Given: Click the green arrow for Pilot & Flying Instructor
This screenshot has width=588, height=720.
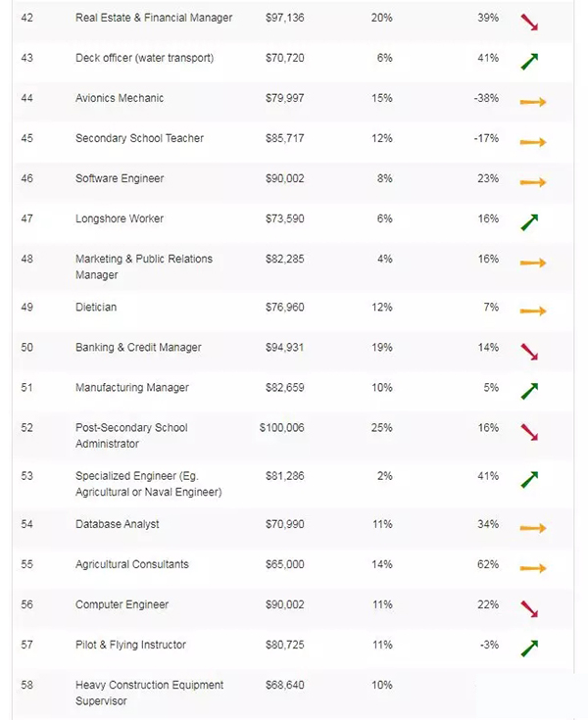Looking at the screenshot, I should pyautogui.click(x=529, y=648).
